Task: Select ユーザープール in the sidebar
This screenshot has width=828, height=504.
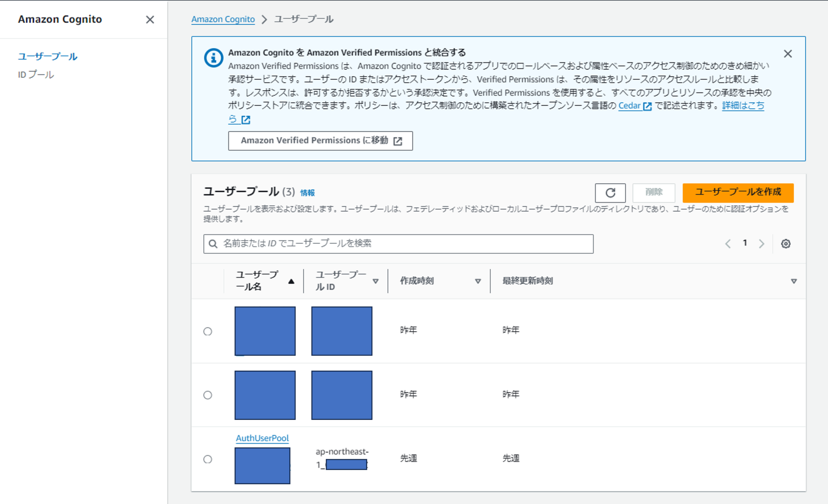Action: [47, 57]
